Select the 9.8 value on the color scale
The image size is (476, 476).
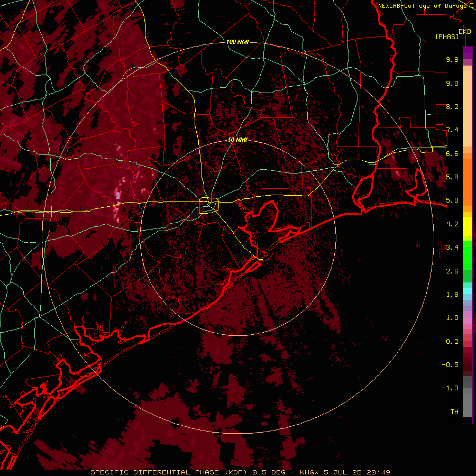452,59
